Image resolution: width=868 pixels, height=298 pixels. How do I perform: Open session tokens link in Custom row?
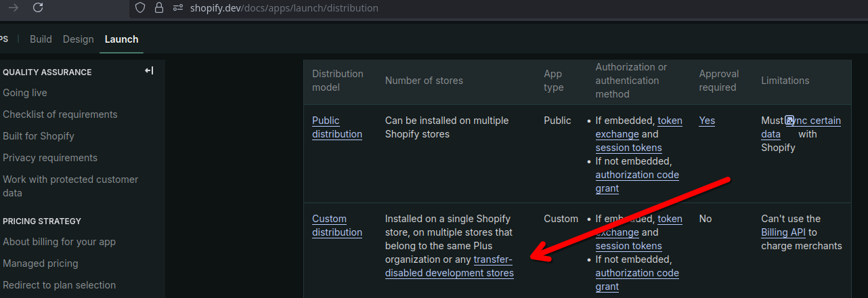(x=629, y=246)
